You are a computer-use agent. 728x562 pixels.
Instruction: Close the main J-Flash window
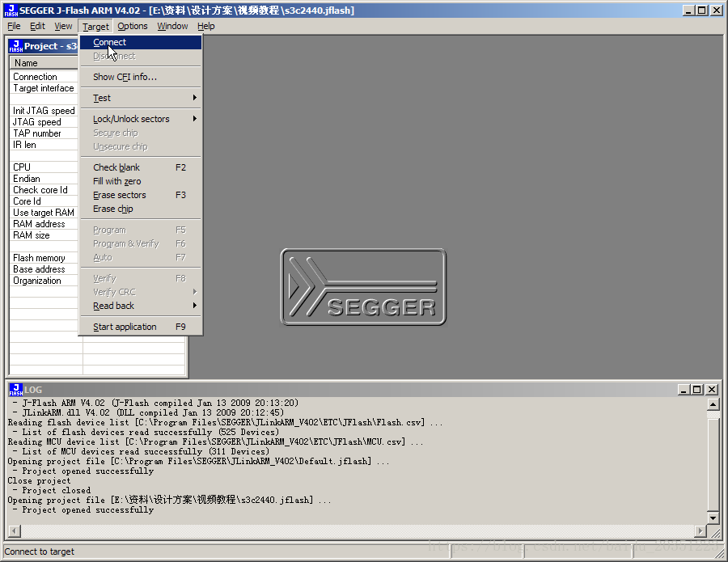tap(717, 11)
